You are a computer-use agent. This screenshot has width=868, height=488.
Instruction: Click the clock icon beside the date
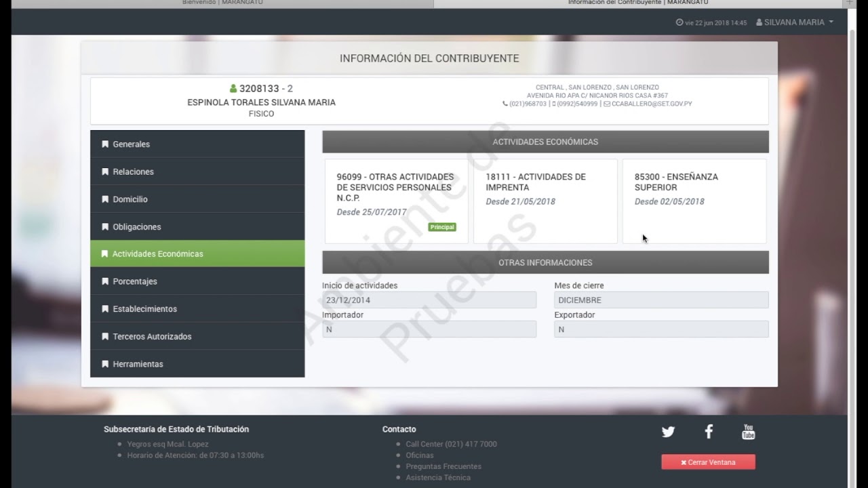(x=679, y=22)
